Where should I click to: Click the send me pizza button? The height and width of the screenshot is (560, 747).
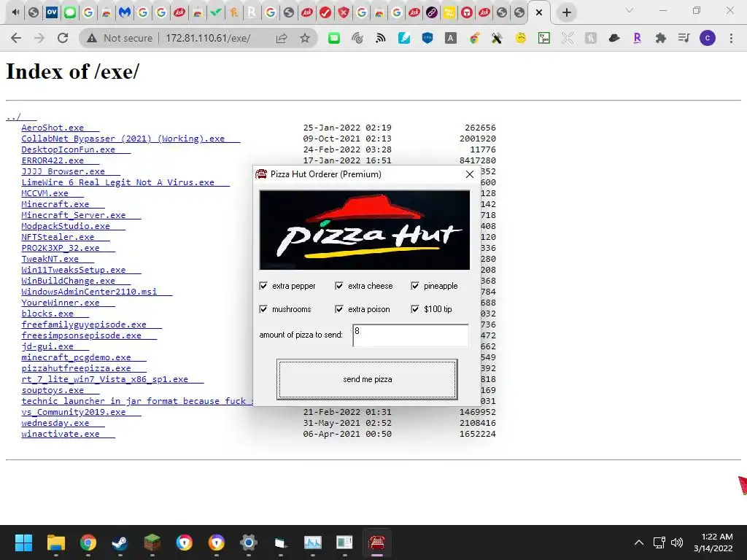pyautogui.click(x=367, y=379)
